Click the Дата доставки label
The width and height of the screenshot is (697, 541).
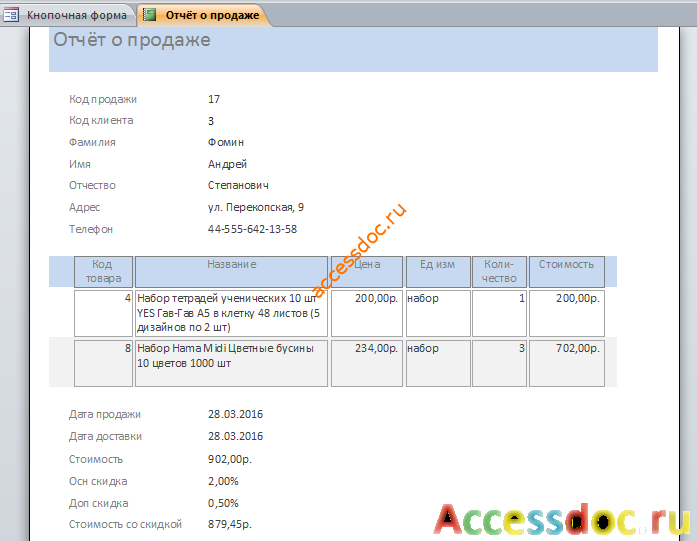pos(105,437)
